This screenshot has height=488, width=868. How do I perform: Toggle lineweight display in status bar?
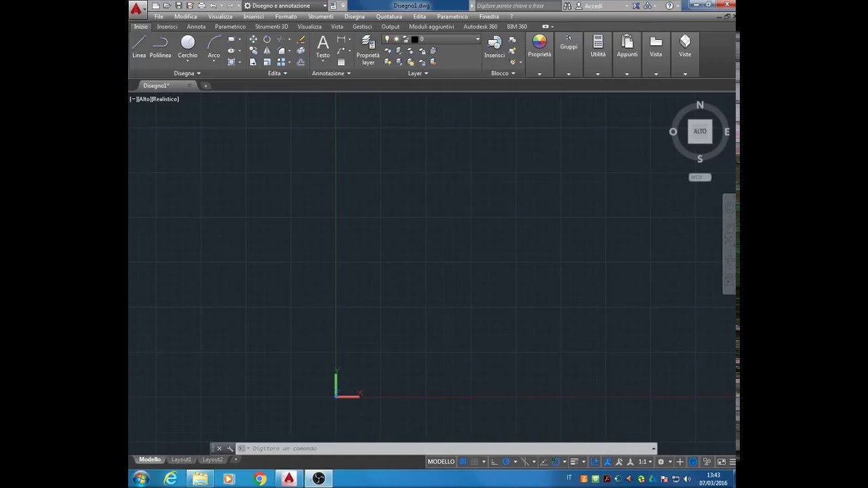(574, 462)
